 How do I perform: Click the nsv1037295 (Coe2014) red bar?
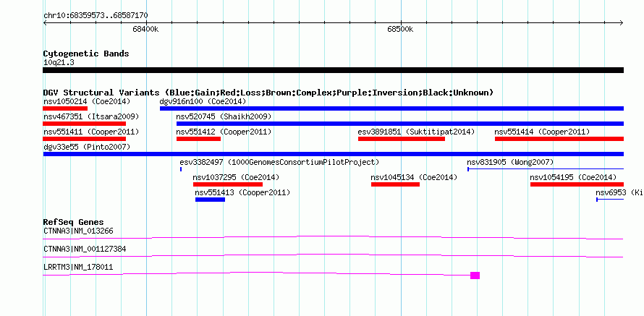tap(227, 184)
